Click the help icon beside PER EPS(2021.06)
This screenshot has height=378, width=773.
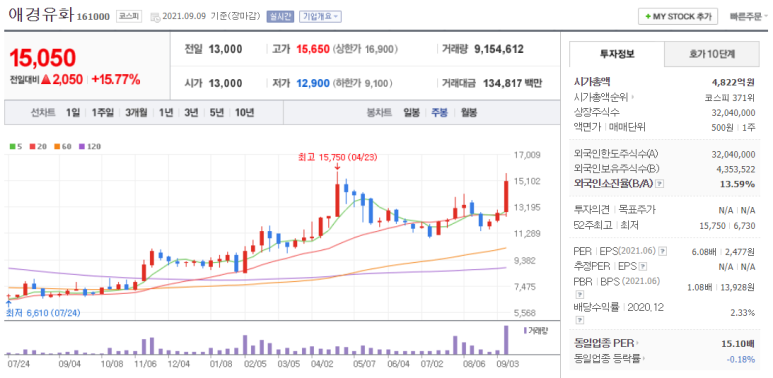(x=663, y=251)
